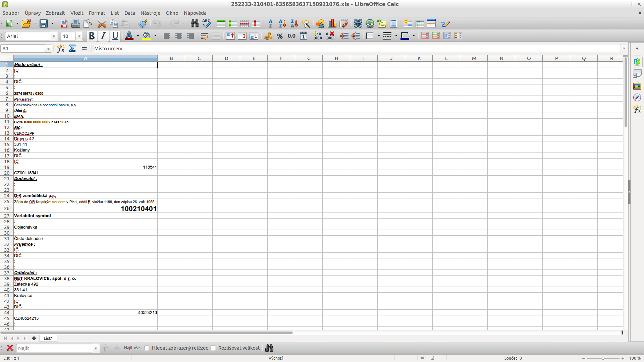Viewport: 644px width, 362px height.
Task: Expand the font size dropdown
Action: (79, 36)
